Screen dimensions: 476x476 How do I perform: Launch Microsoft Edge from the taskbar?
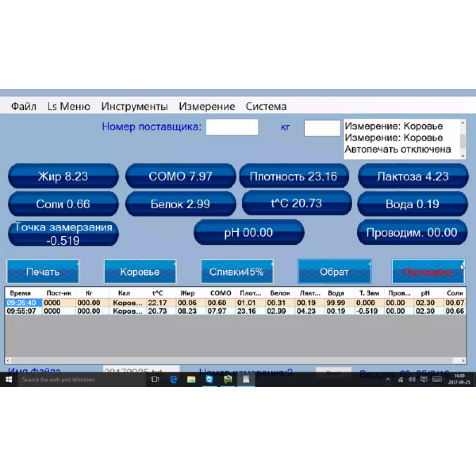(173, 380)
